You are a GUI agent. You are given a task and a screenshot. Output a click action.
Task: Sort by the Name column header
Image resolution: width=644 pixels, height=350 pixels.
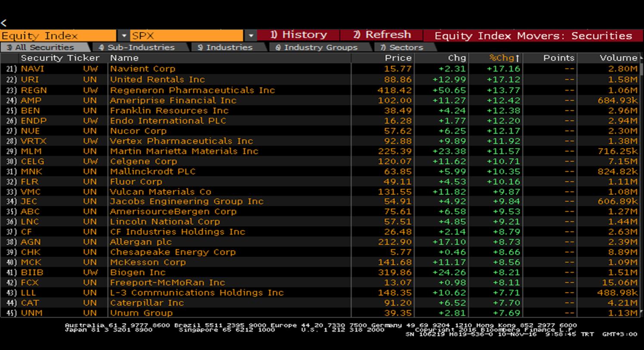124,58
